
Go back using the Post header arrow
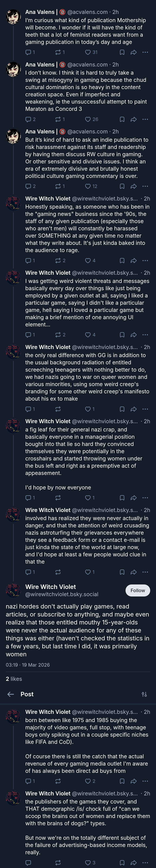(x=11, y=694)
